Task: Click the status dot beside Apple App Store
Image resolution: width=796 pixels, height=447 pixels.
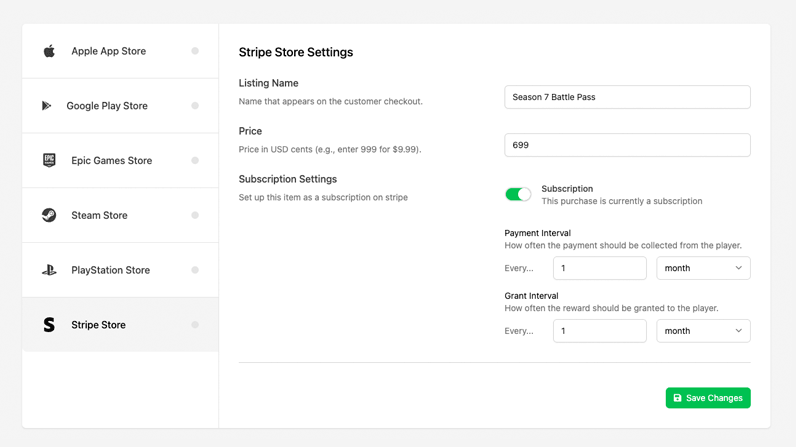Action: [x=195, y=51]
